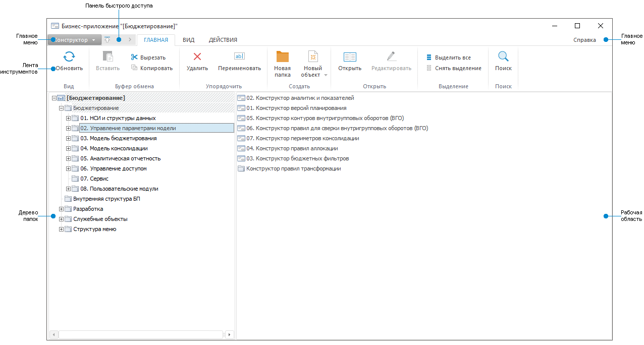The height and width of the screenshot is (345, 644).
Task: Select 01. Конструктор версий планирования
Action: click(296, 108)
